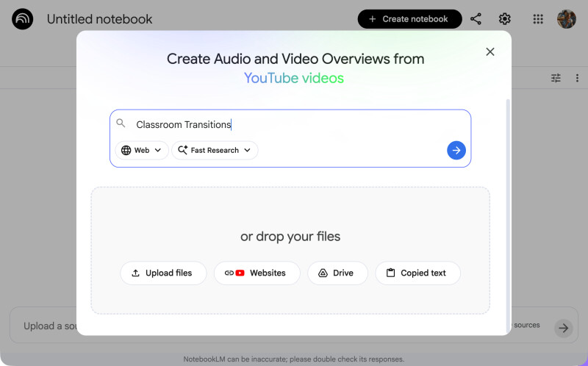
Task: Click the Upload files button
Action: tap(163, 273)
